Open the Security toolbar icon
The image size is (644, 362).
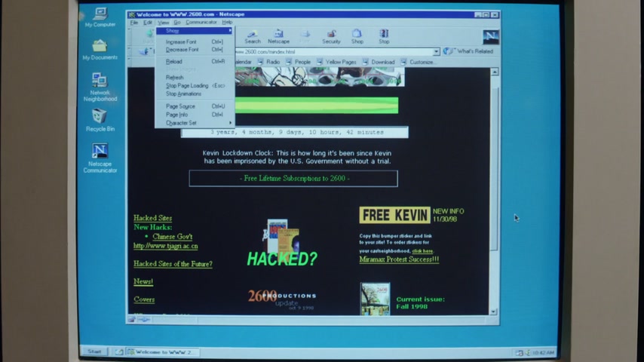331,36
